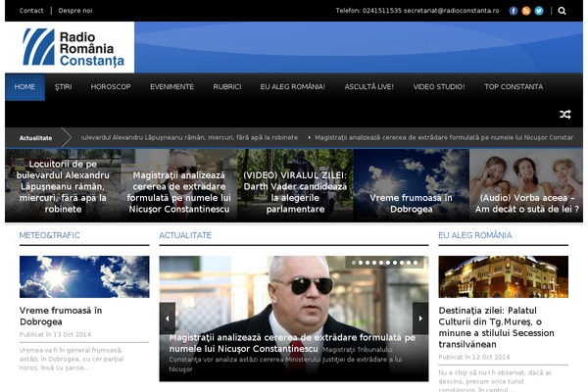588x392 pixels.
Task: Click the Actualitate ticker label
Action: [x=35, y=138]
